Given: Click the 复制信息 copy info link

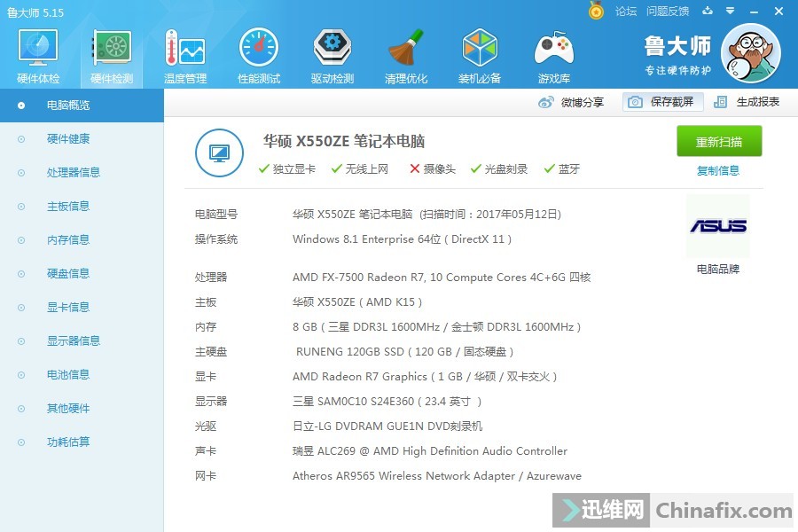Looking at the screenshot, I should pyautogui.click(x=717, y=170).
